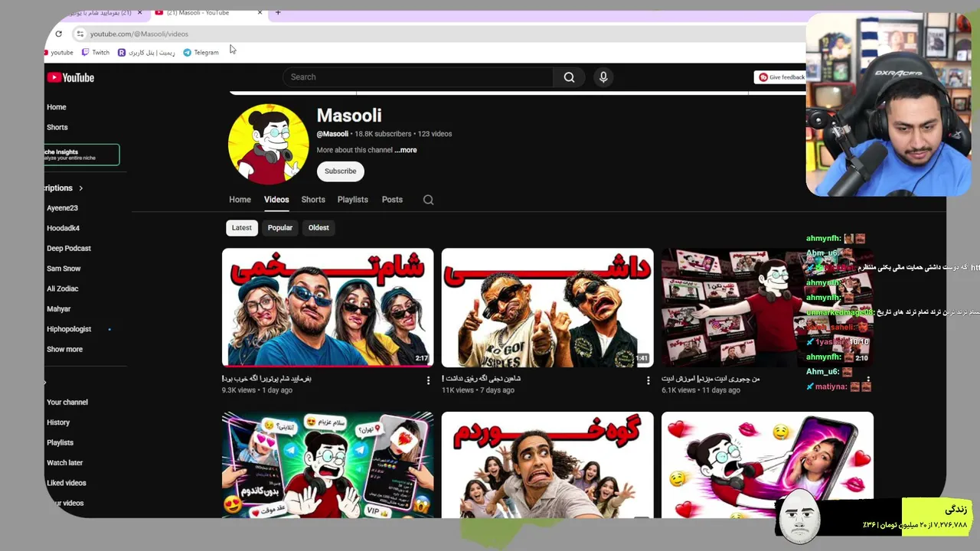Play the 2:17 video thumbnail

click(328, 308)
